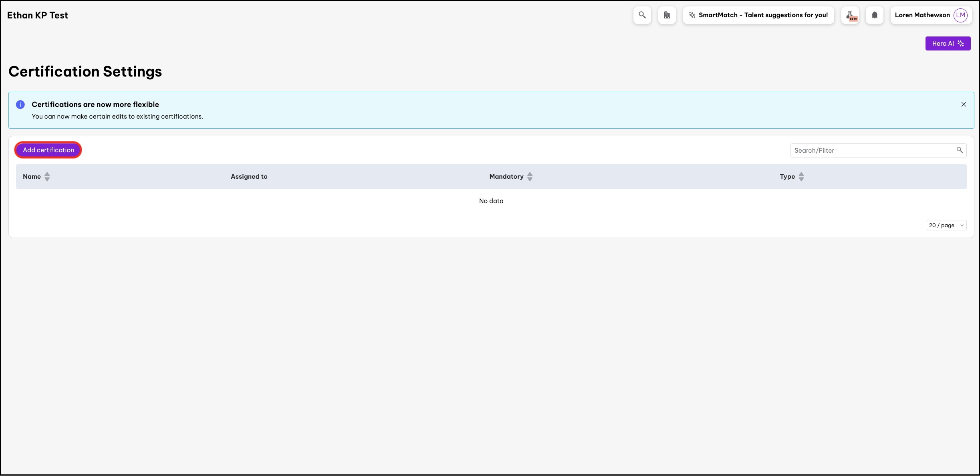The image size is (980, 476).
Task: Click the Ethan KP Test title
Action: pos(38,15)
